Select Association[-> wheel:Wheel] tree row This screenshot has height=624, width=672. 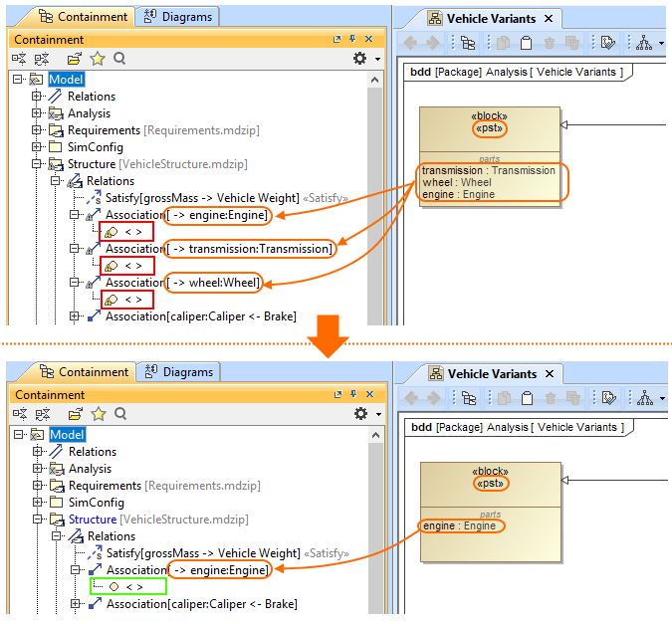pos(172,283)
